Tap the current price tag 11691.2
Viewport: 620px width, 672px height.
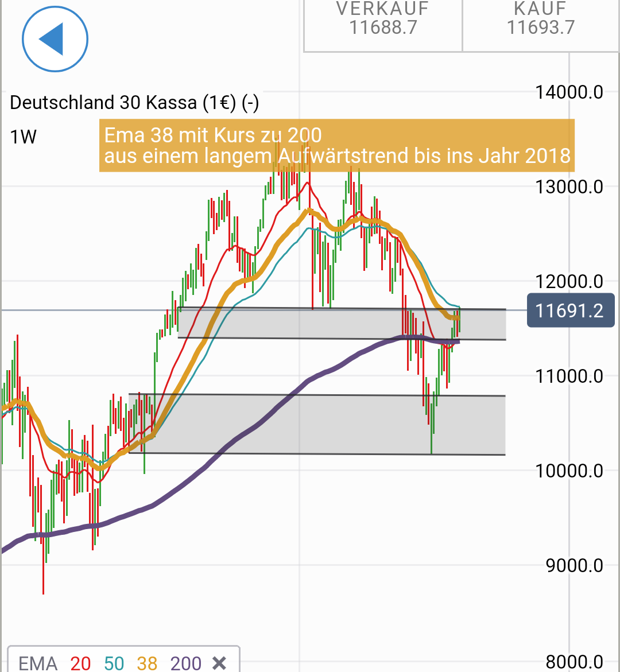tap(571, 310)
